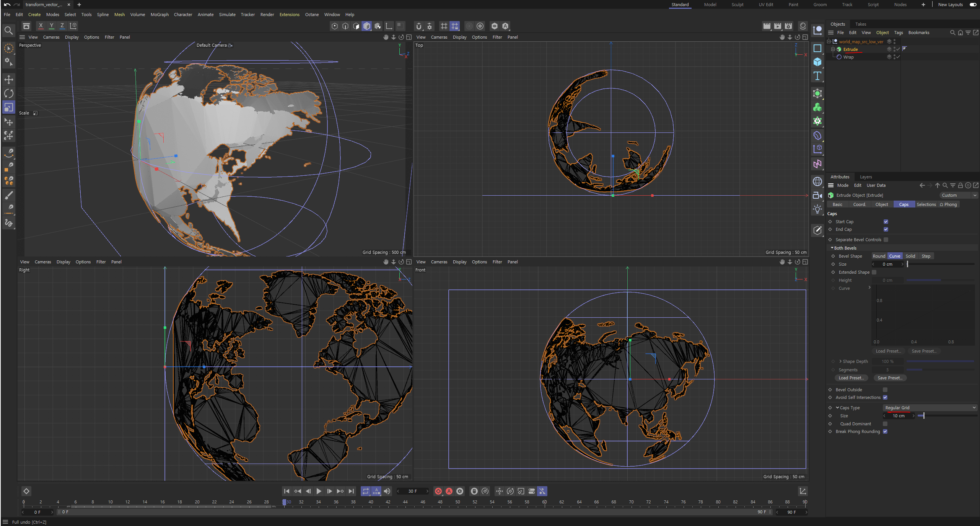Open the Custom preset dropdown

(959, 195)
